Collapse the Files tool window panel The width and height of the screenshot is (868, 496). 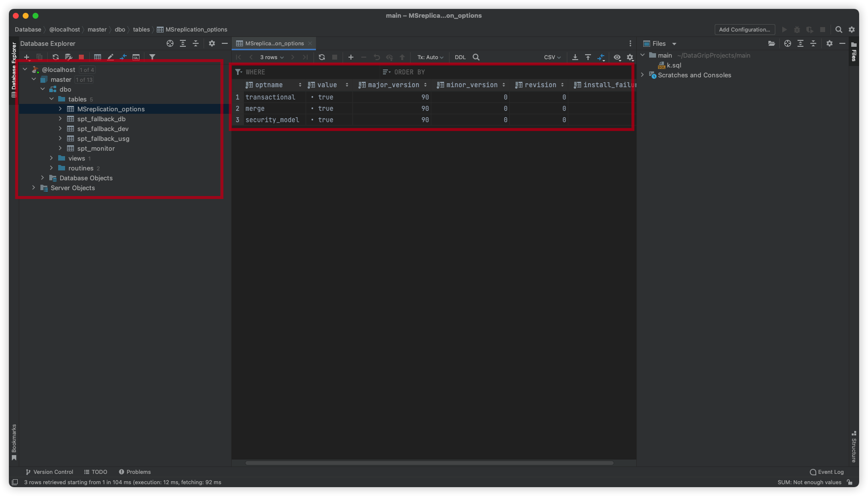click(842, 43)
